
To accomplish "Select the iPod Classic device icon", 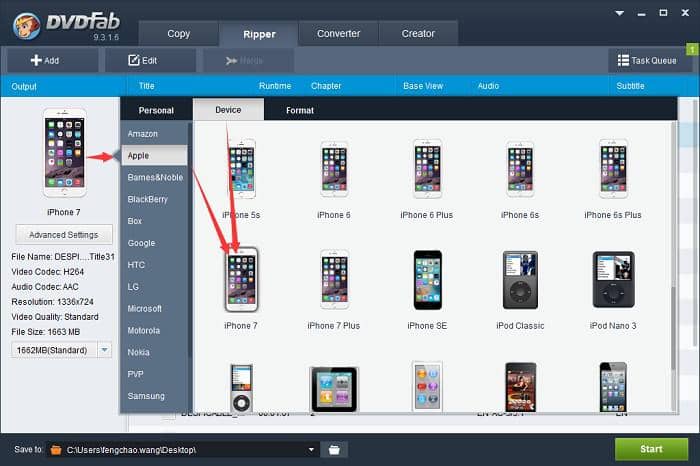I will (x=520, y=279).
